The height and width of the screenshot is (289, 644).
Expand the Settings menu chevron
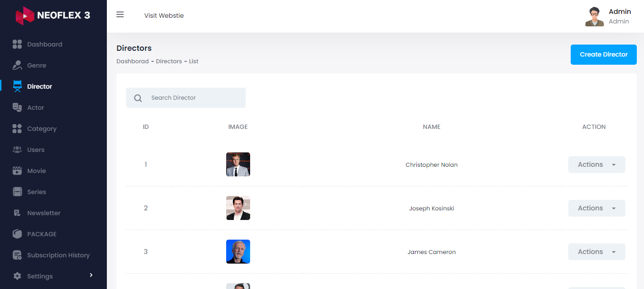[91, 276]
